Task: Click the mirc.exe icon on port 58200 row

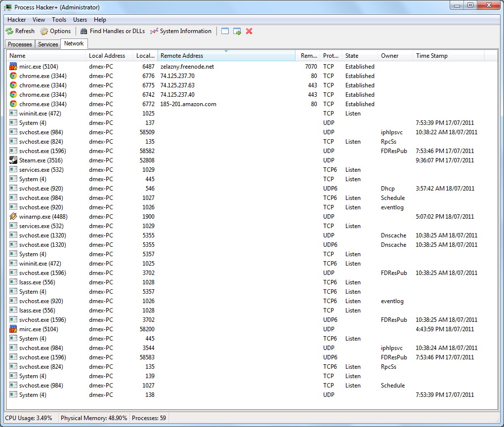Action: point(13,329)
